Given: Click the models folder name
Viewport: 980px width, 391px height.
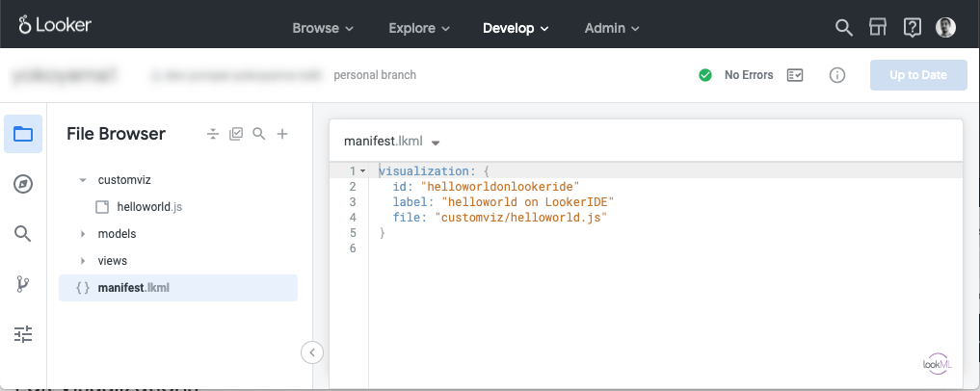Looking at the screenshot, I should [x=117, y=234].
